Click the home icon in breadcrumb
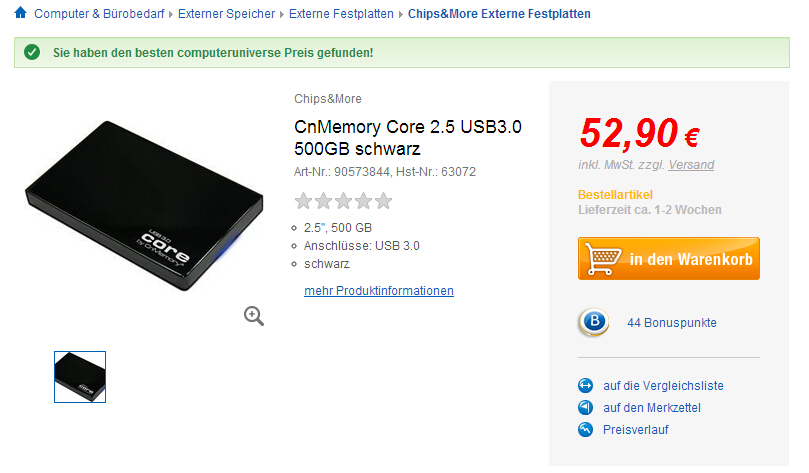Viewport: 809px width, 473px height. click(x=20, y=14)
